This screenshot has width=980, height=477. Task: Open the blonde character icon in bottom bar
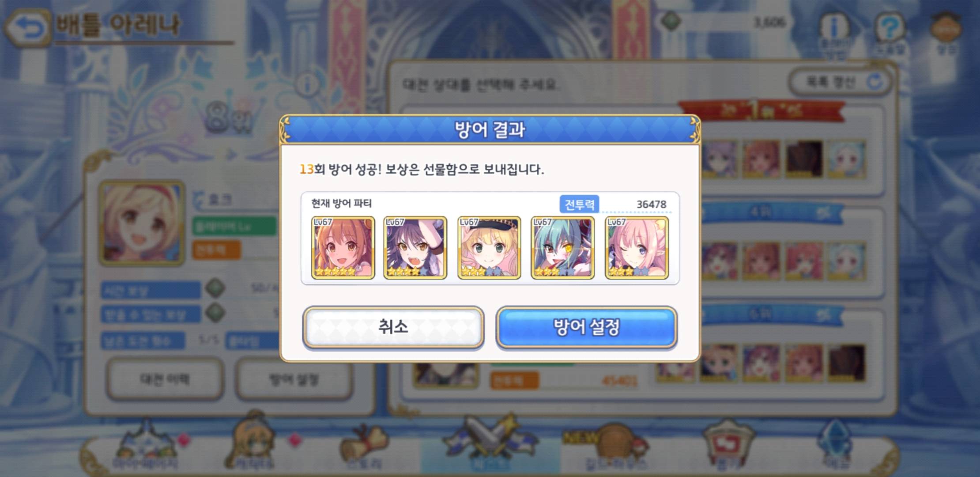click(x=252, y=442)
